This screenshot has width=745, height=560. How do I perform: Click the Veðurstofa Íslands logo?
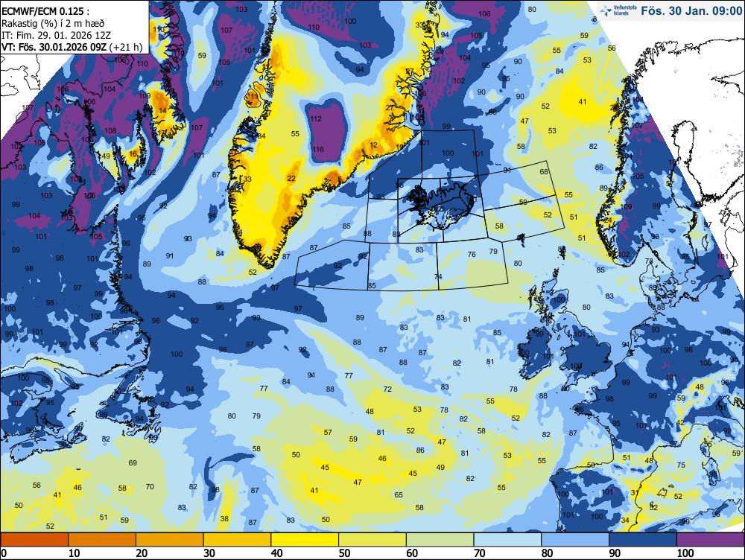[x=618, y=10]
